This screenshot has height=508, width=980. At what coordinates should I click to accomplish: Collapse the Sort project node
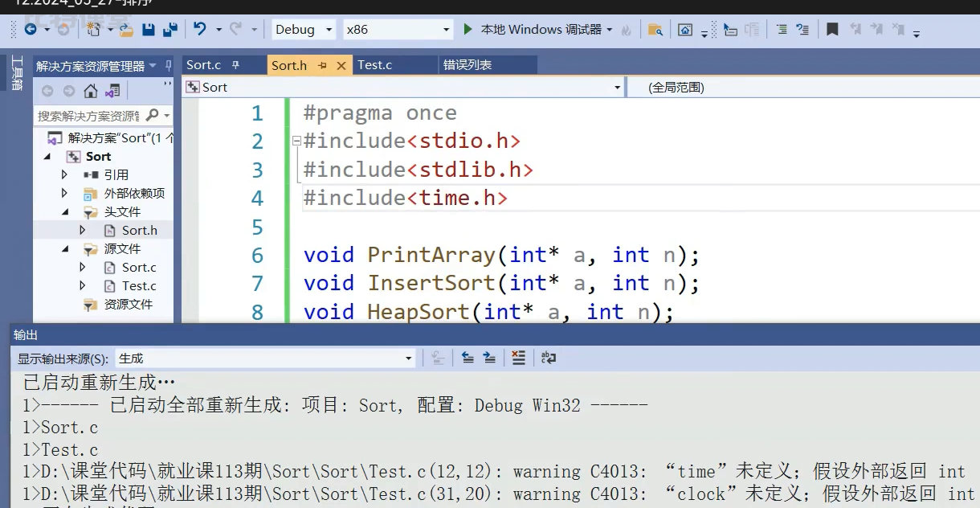47,156
